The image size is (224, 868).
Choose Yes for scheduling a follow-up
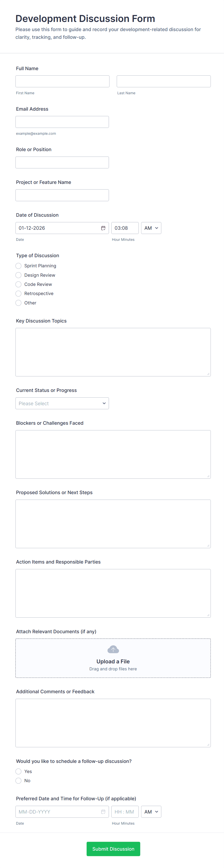[x=19, y=771]
